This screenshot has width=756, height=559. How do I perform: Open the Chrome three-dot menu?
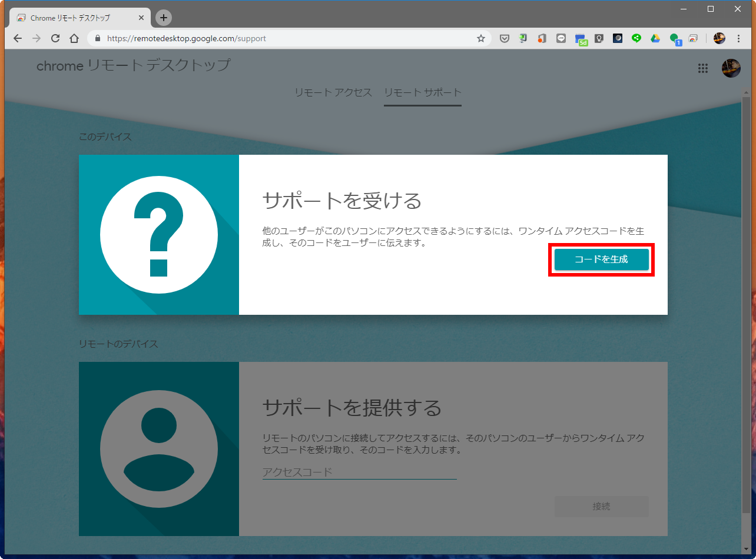tap(738, 38)
